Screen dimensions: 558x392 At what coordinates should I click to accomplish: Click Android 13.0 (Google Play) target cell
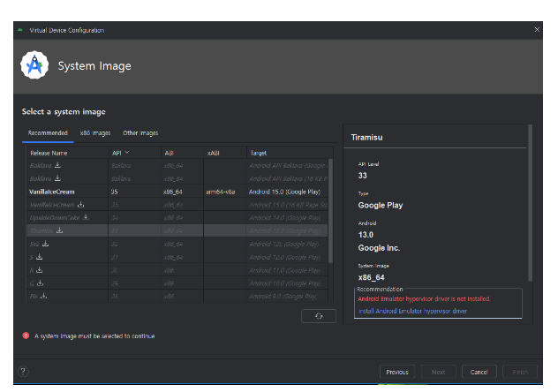click(x=284, y=230)
